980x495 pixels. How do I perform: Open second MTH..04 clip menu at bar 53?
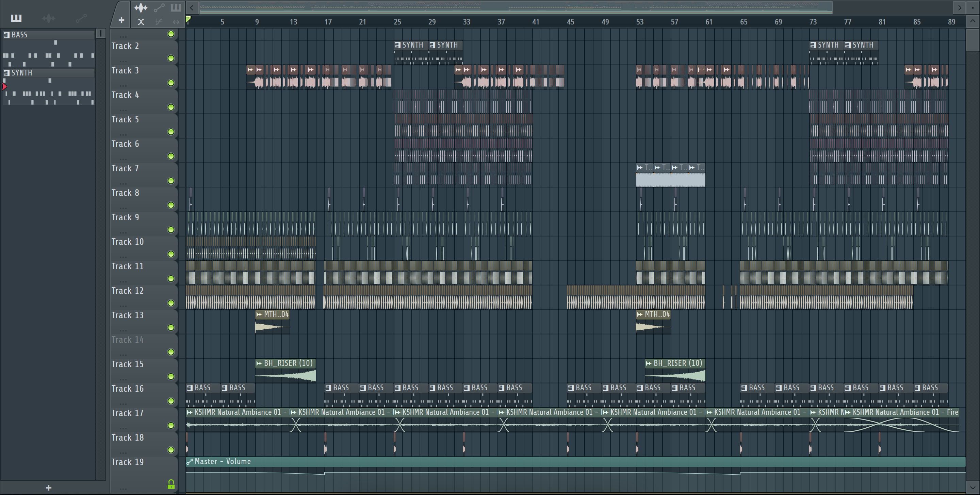tap(640, 314)
